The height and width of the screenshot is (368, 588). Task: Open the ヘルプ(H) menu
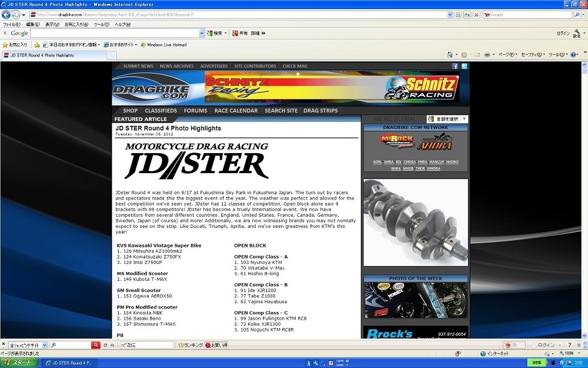coord(123,24)
